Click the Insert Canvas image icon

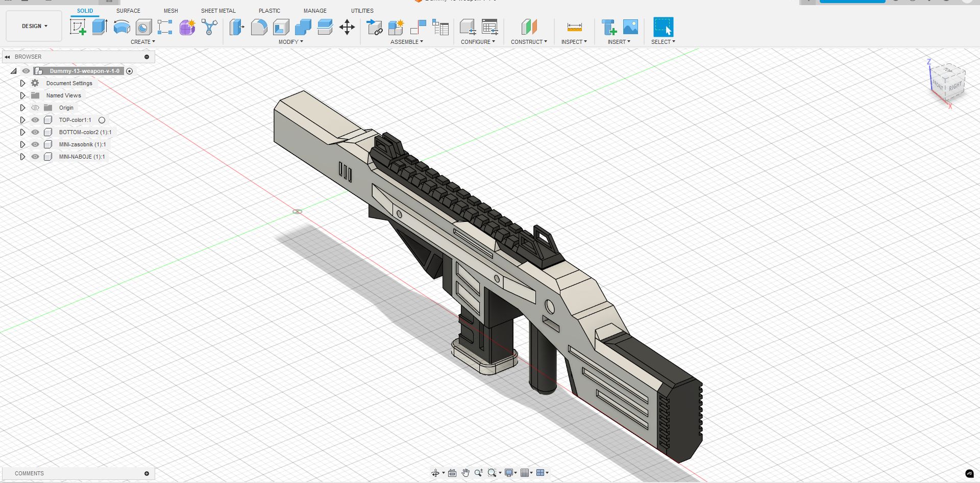point(631,27)
